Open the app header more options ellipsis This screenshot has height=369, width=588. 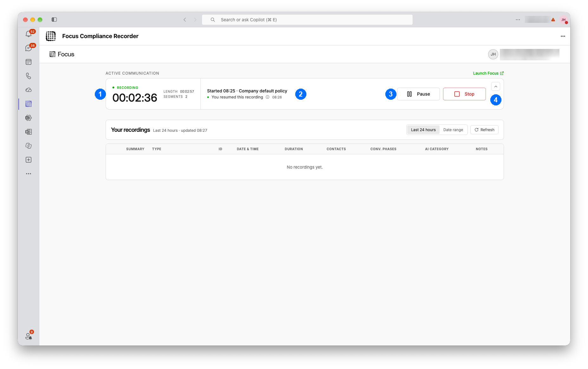pos(563,36)
